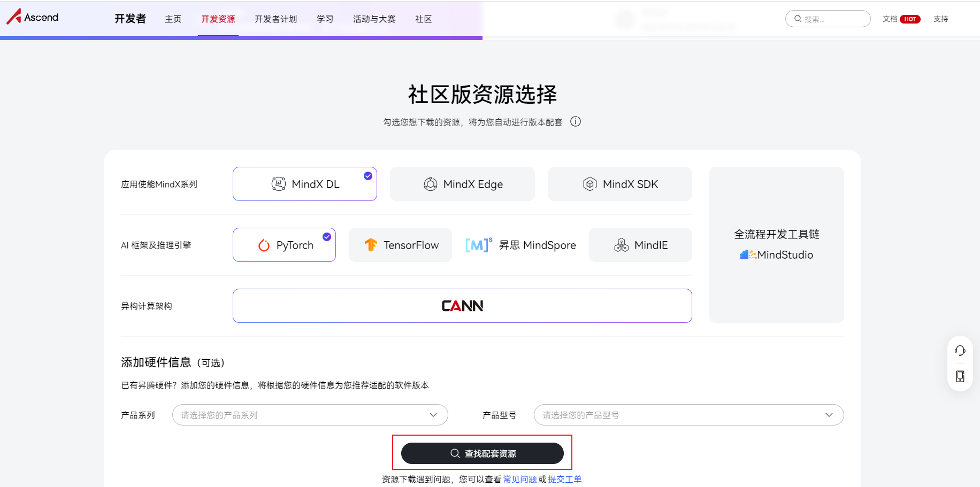Expand 产品系列 via its chevron arrow
This screenshot has width=980, height=487.
433,415
